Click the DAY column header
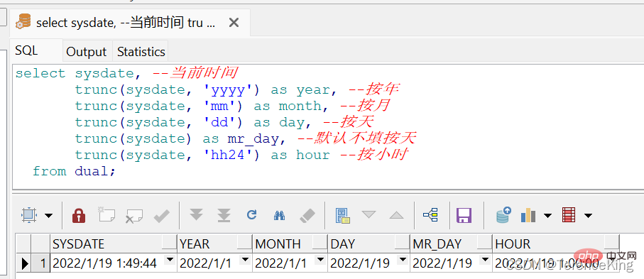The height and width of the screenshot is (279, 644). (369, 244)
